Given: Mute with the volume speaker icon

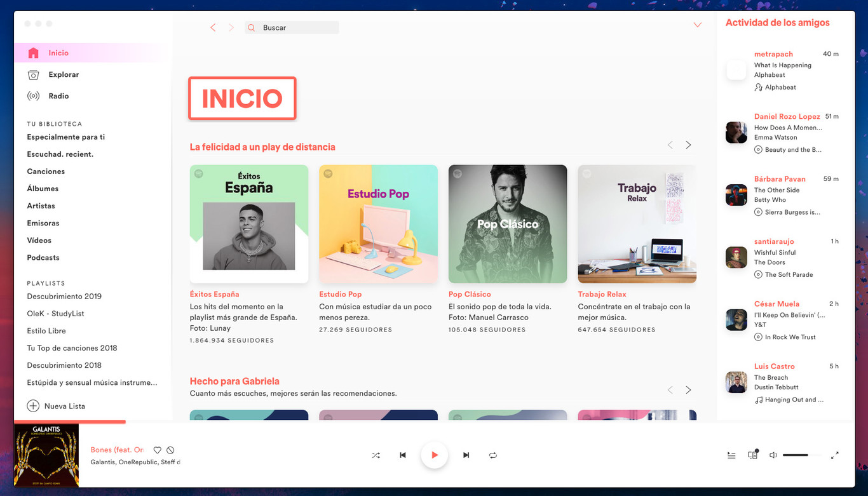Looking at the screenshot, I should [773, 455].
